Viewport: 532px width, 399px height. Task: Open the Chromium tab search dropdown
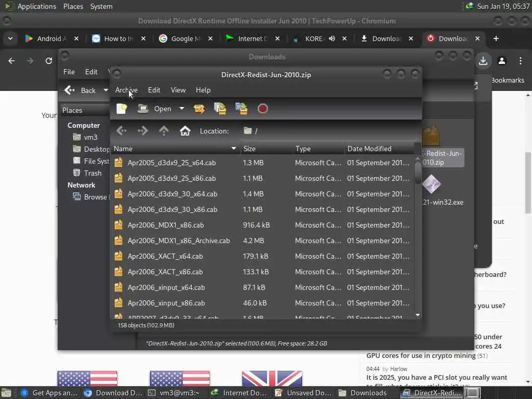tap(10, 38)
